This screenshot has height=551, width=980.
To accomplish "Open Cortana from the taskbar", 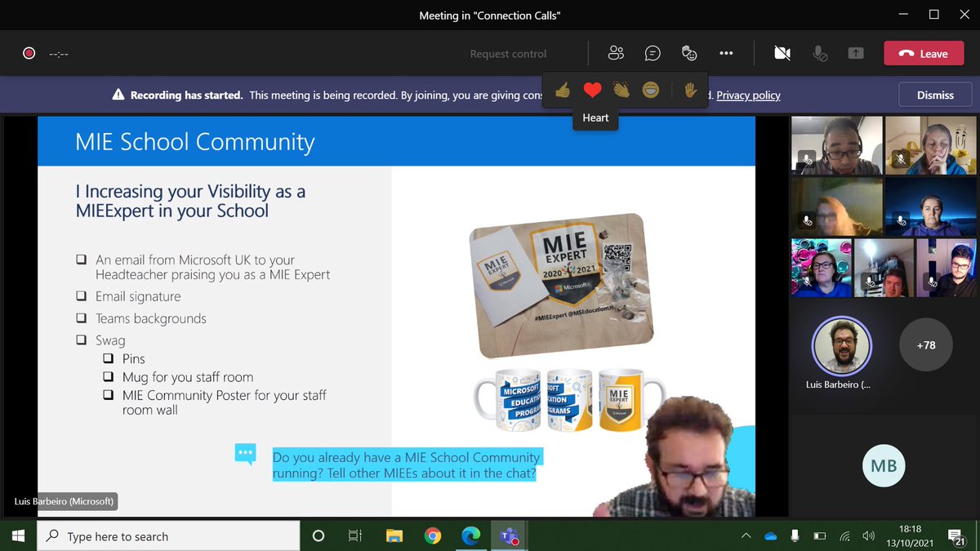I will (x=318, y=536).
